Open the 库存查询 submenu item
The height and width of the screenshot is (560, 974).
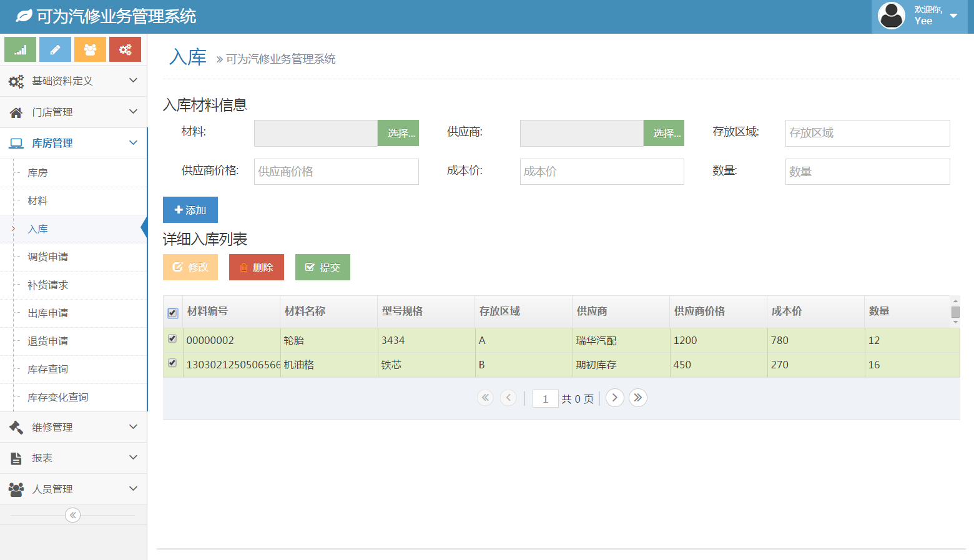[48, 370]
